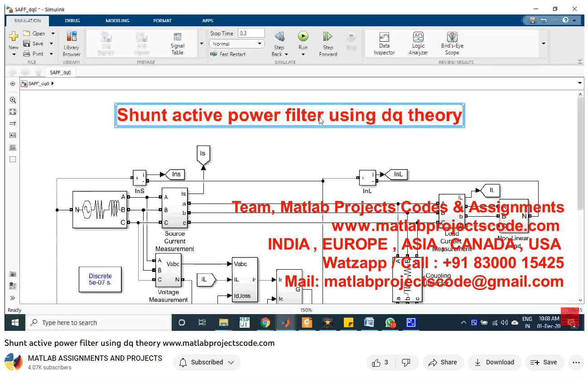Select the Discrete 5e-07 s powergui block
Image resolution: width=588 pixels, height=378 pixels.
click(x=100, y=279)
